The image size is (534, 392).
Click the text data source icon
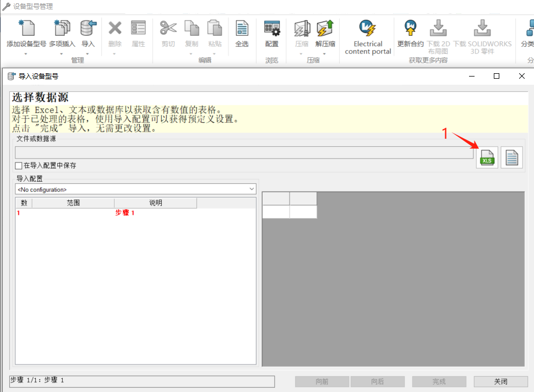coord(511,158)
